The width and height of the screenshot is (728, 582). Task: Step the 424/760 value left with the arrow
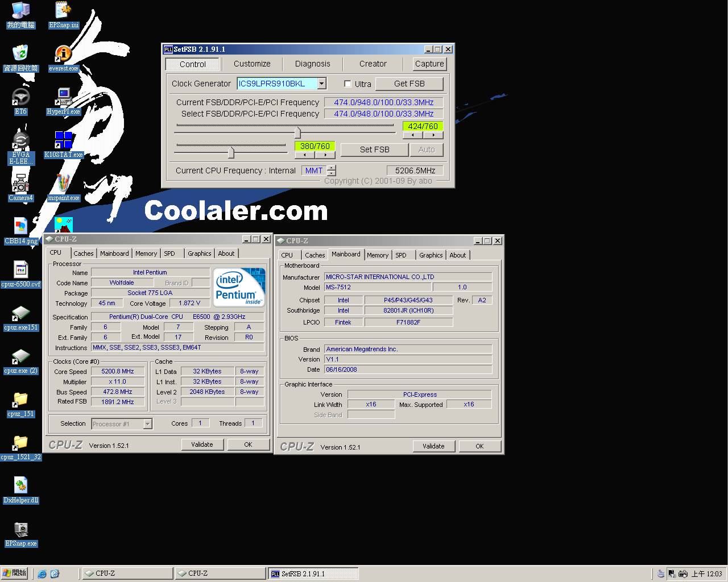(x=413, y=135)
